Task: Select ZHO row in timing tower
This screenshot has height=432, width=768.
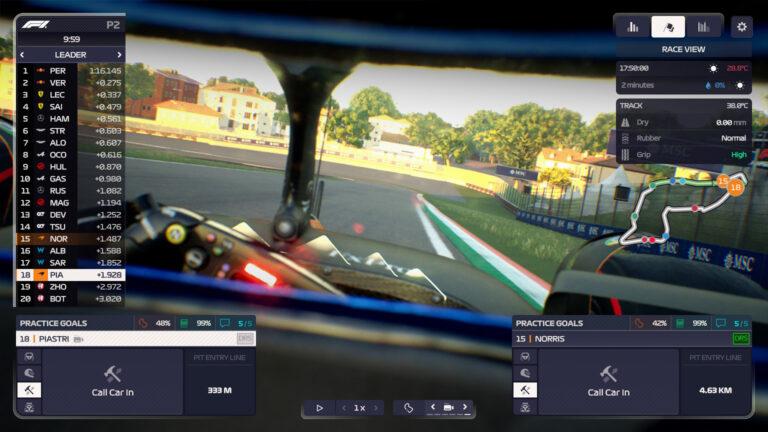Action: (x=71, y=287)
